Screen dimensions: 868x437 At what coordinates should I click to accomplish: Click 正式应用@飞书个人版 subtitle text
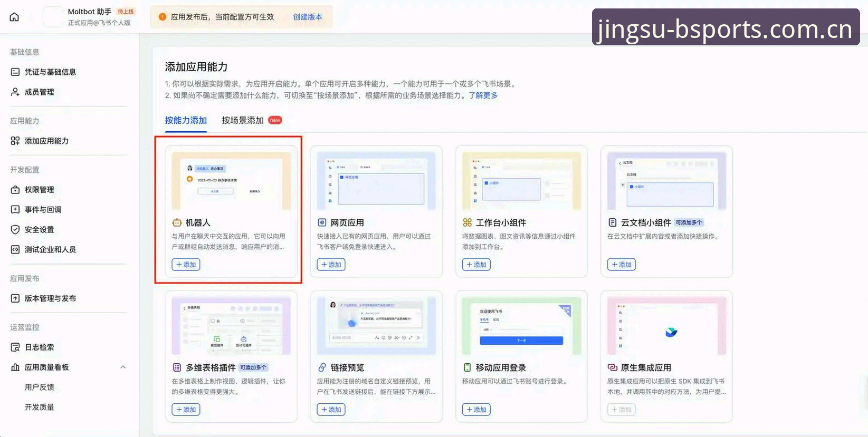click(99, 23)
